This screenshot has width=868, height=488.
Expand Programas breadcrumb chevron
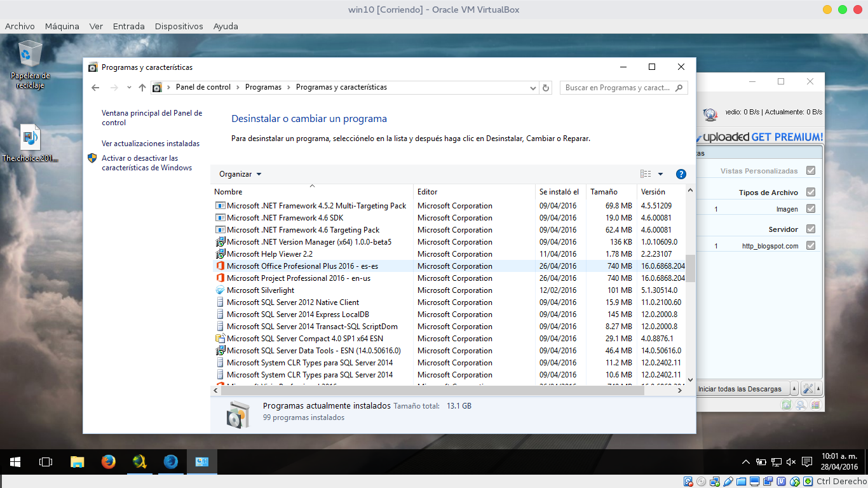[x=289, y=87]
